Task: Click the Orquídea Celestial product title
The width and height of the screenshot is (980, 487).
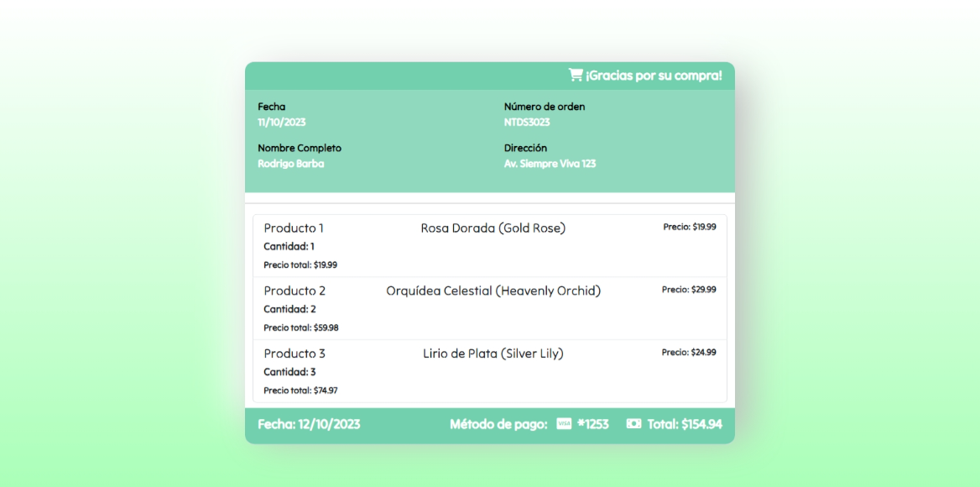Action: pos(493,291)
